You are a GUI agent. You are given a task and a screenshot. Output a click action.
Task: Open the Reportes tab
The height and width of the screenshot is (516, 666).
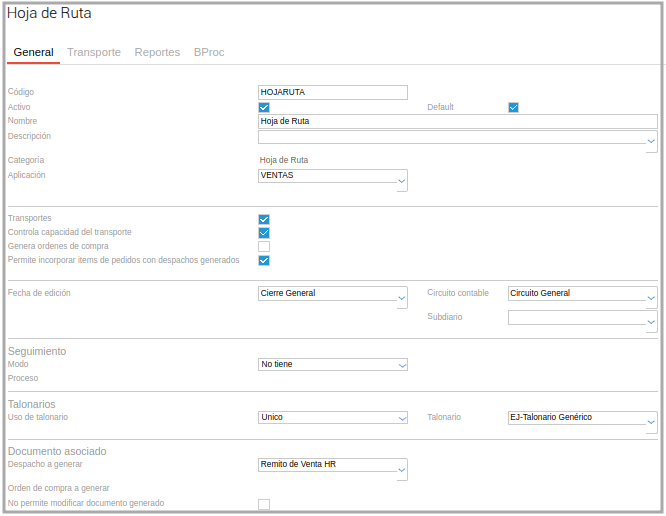pos(157,52)
